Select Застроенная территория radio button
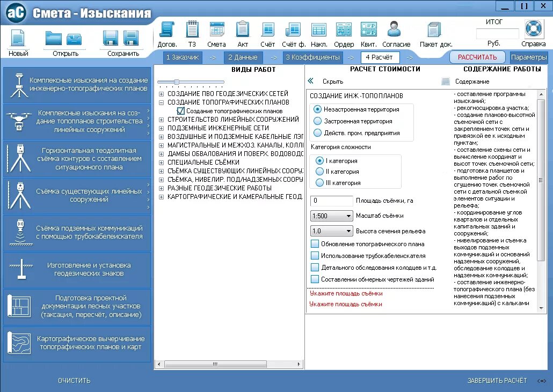 [x=317, y=121]
